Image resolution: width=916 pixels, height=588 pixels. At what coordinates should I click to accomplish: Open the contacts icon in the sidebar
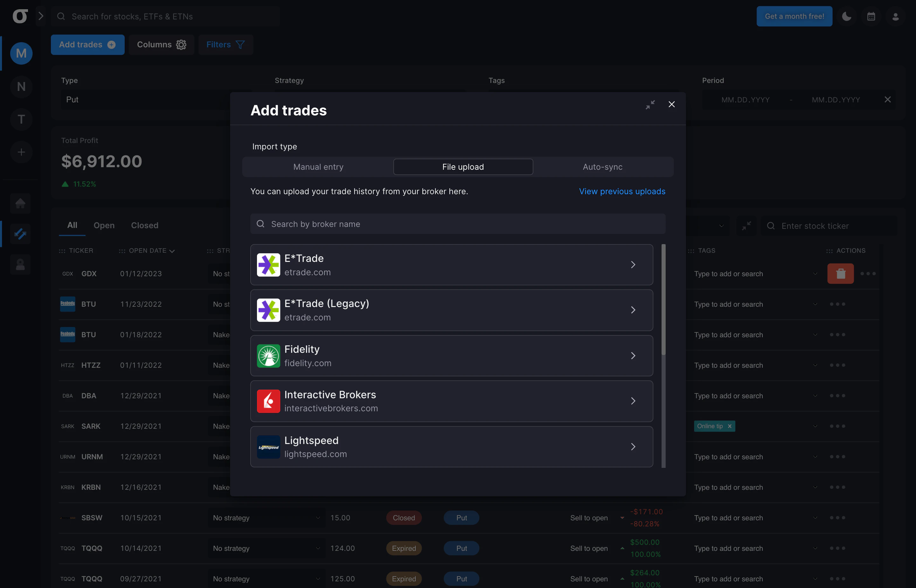pyautogui.click(x=20, y=264)
